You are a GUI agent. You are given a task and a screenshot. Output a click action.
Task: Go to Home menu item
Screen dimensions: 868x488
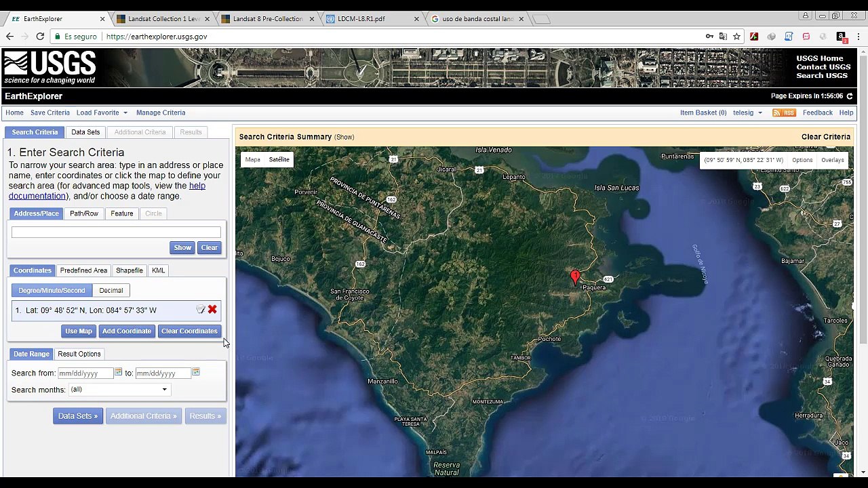[x=14, y=113]
